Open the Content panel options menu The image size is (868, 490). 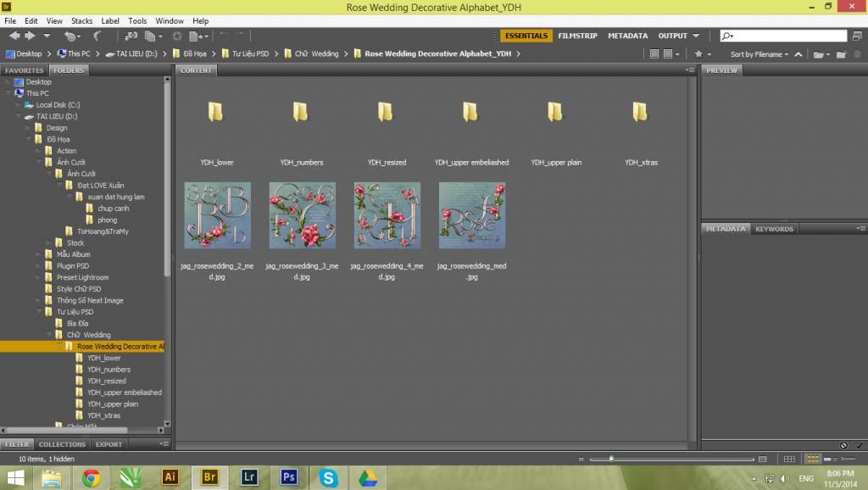(689, 70)
